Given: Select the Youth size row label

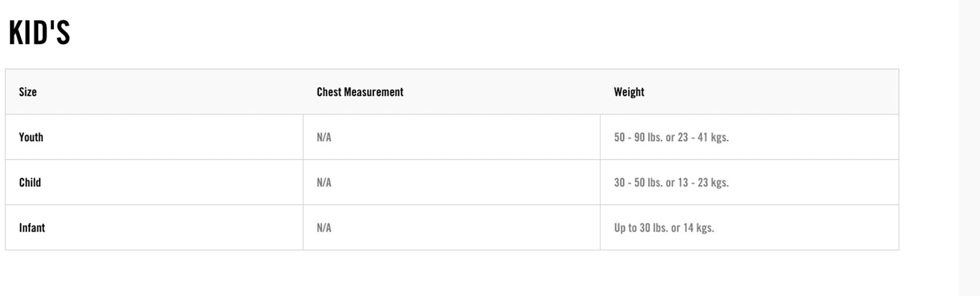Looking at the screenshot, I should coord(31,137).
